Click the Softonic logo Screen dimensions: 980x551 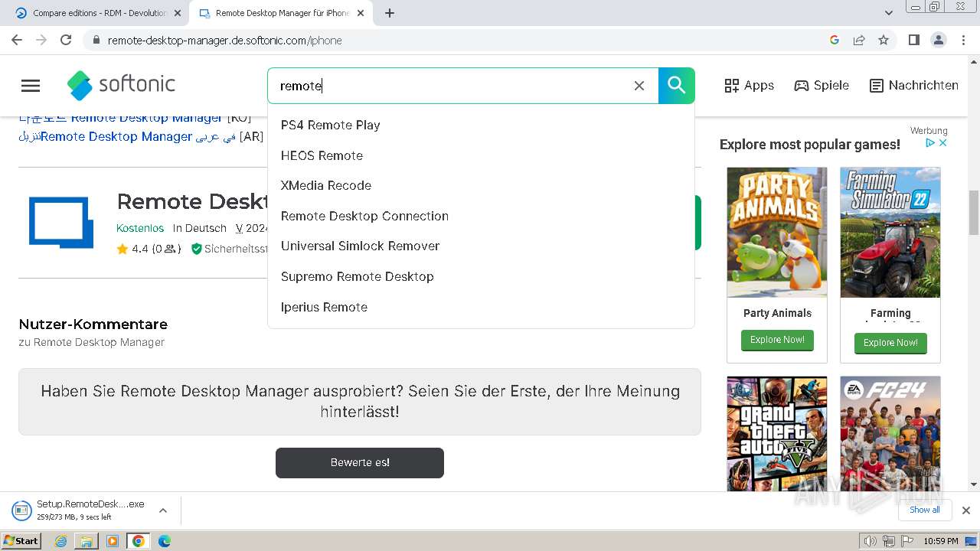[x=121, y=85]
